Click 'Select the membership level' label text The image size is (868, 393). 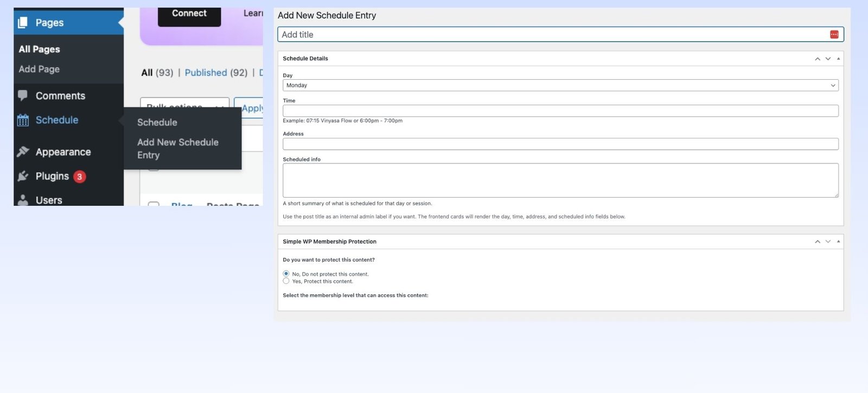(355, 295)
